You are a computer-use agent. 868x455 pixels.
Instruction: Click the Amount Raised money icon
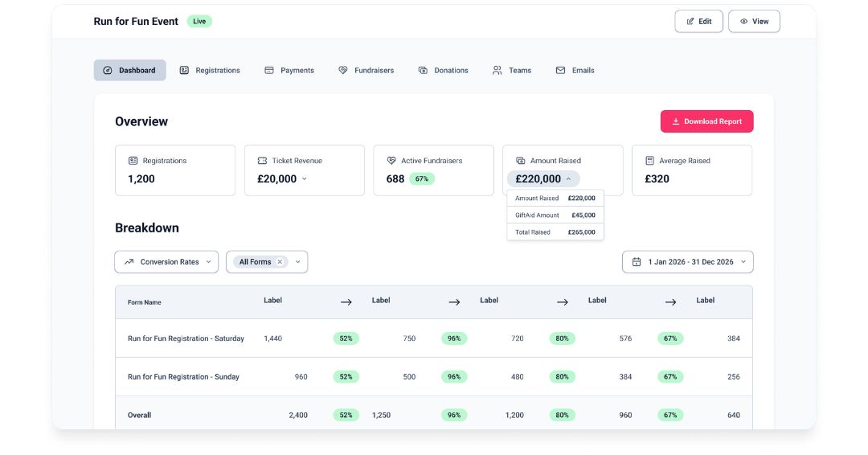pos(520,161)
